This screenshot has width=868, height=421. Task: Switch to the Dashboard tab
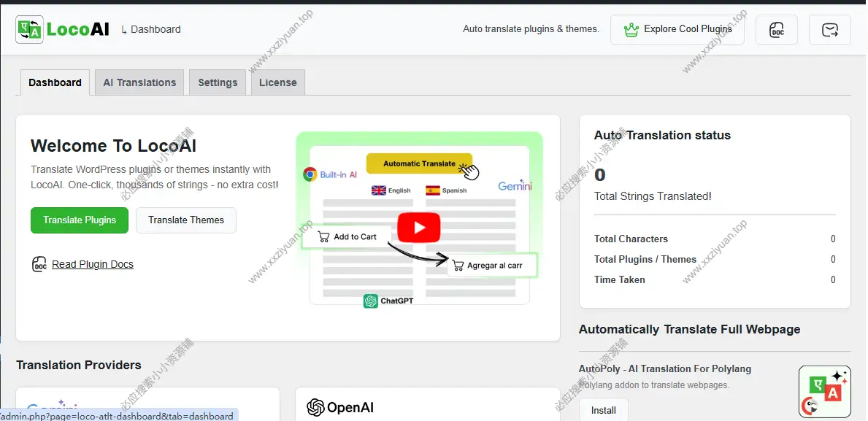pos(55,82)
